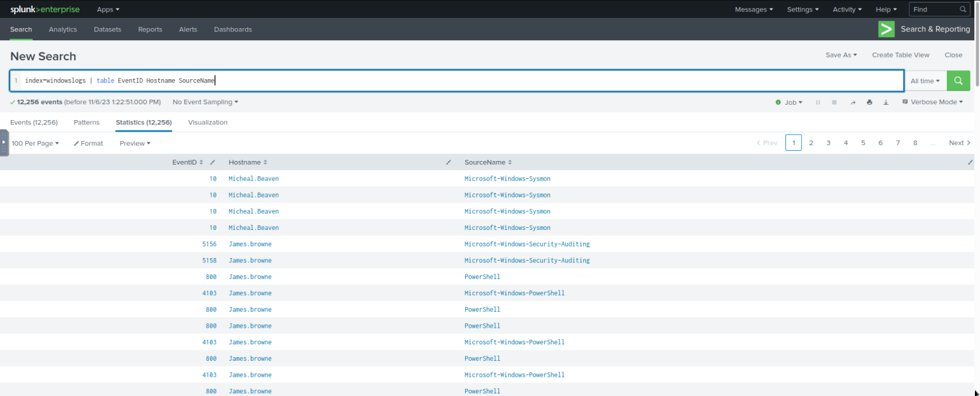Viewport: 980px width, 396px height.
Task: Share the current search job
Action: click(852, 102)
